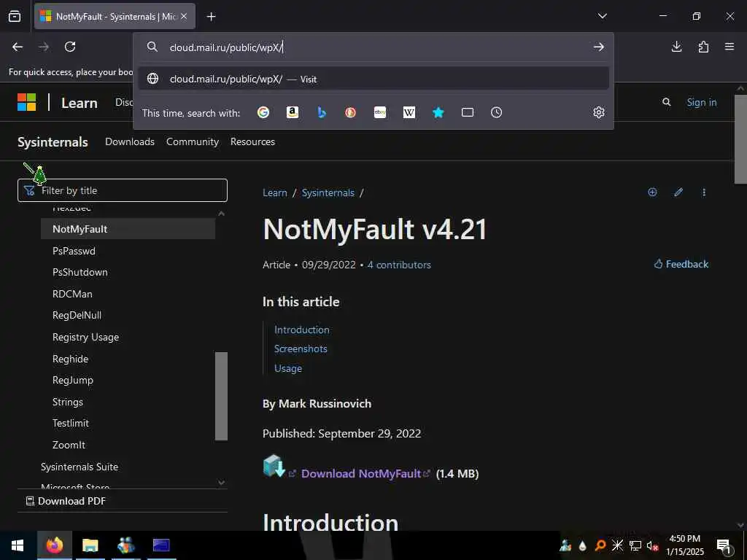This screenshot has width=747, height=560.
Task: Select Registry Usage in the sidebar
Action: (x=86, y=337)
